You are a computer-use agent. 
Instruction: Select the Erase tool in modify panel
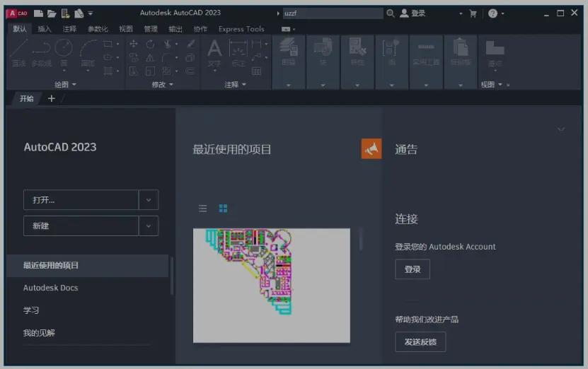190,44
